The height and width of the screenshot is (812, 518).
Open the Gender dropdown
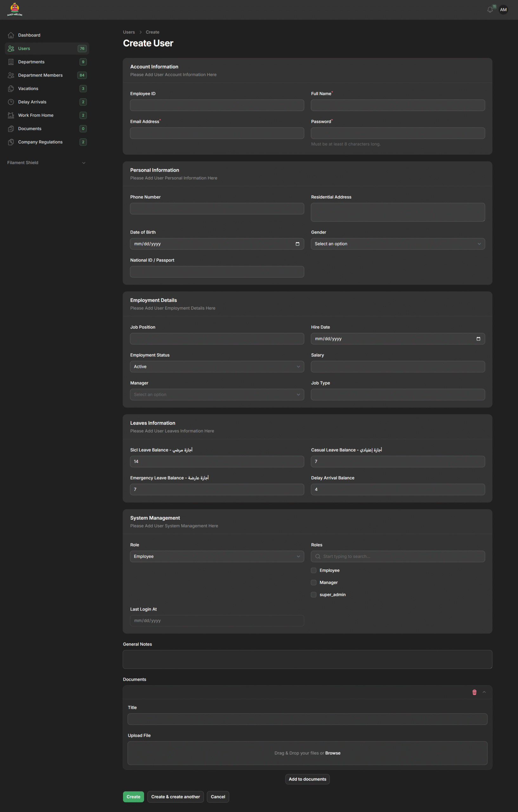(x=397, y=244)
